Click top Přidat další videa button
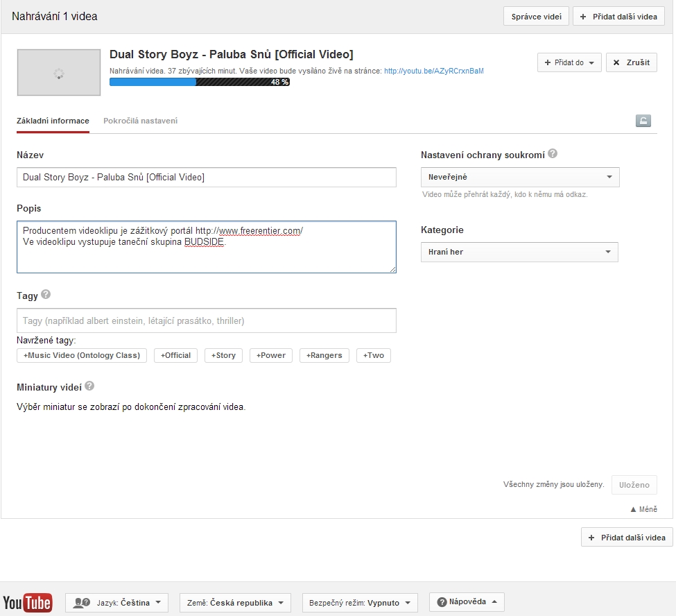 (618, 17)
